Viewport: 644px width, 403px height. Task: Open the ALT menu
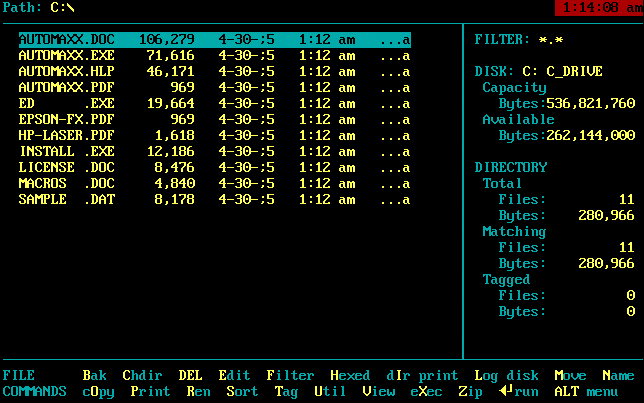pyautogui.click(x=586, y=391)
